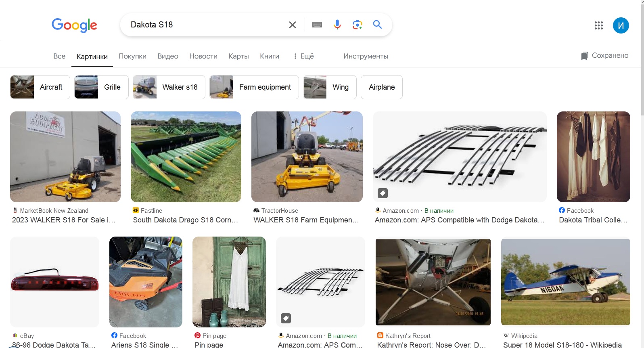The height and width of the screenshot is (348, 644).
Task: Open WALKER S18 Farm Equipment link
Action: [306, 220]
